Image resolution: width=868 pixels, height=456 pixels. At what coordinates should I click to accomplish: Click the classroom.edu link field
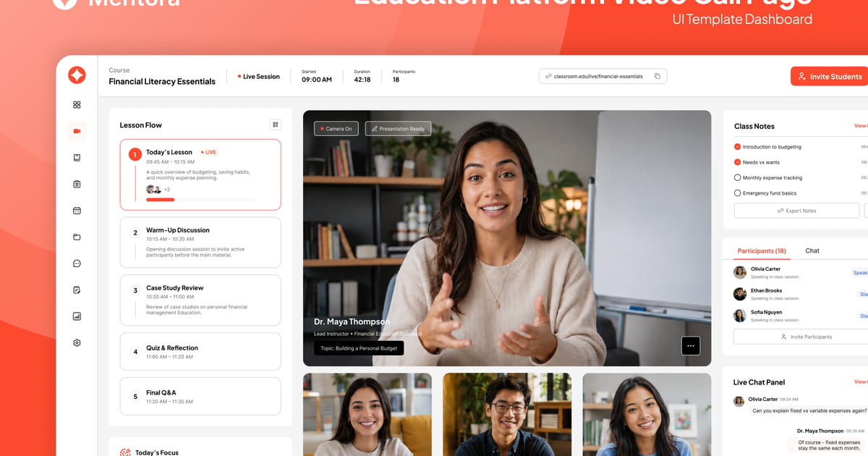click(x=603, y=76)
